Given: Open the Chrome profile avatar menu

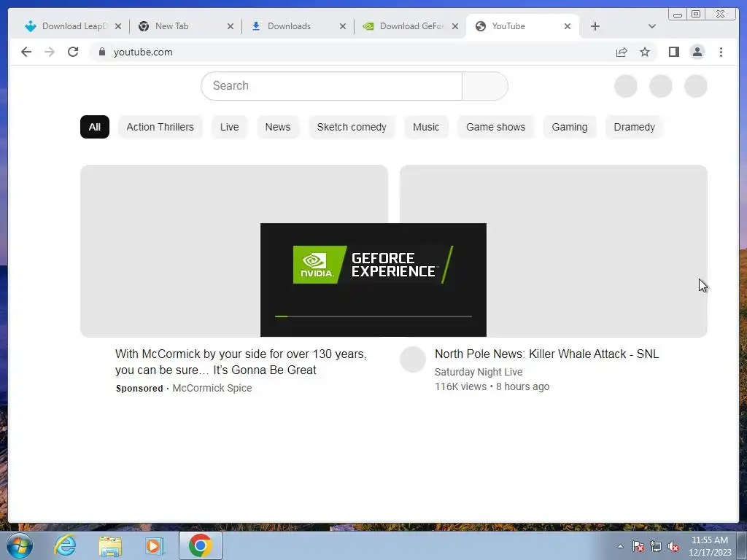Looking at the screenshot, I should click(697, 52).
